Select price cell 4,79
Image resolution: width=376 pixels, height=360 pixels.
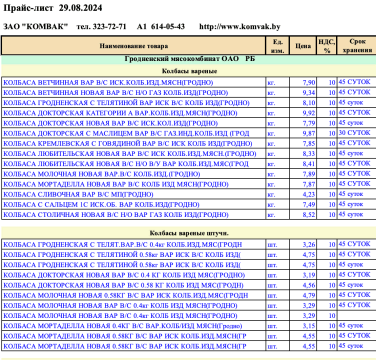tap(303, 296)
